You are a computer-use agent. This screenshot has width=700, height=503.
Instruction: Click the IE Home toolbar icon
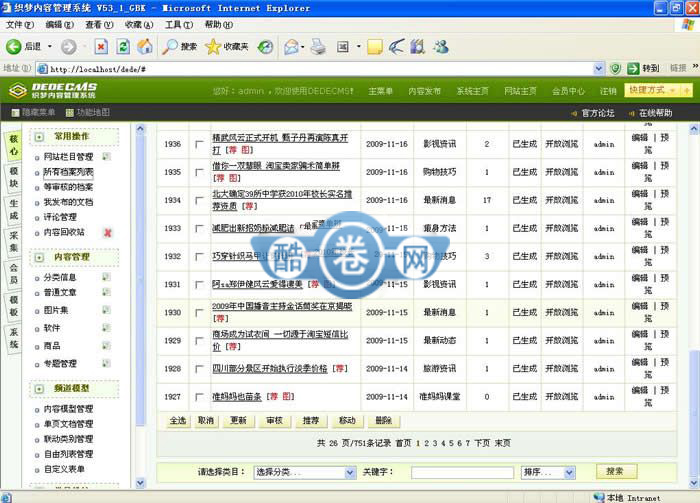[x=145, y=46]
